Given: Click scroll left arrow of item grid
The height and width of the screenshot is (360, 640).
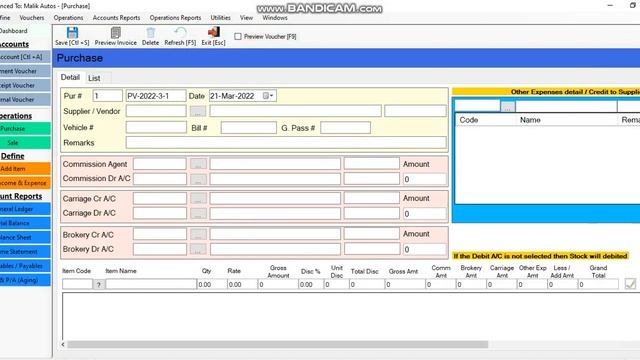Looking at the screenshot, I should [63, 344].
